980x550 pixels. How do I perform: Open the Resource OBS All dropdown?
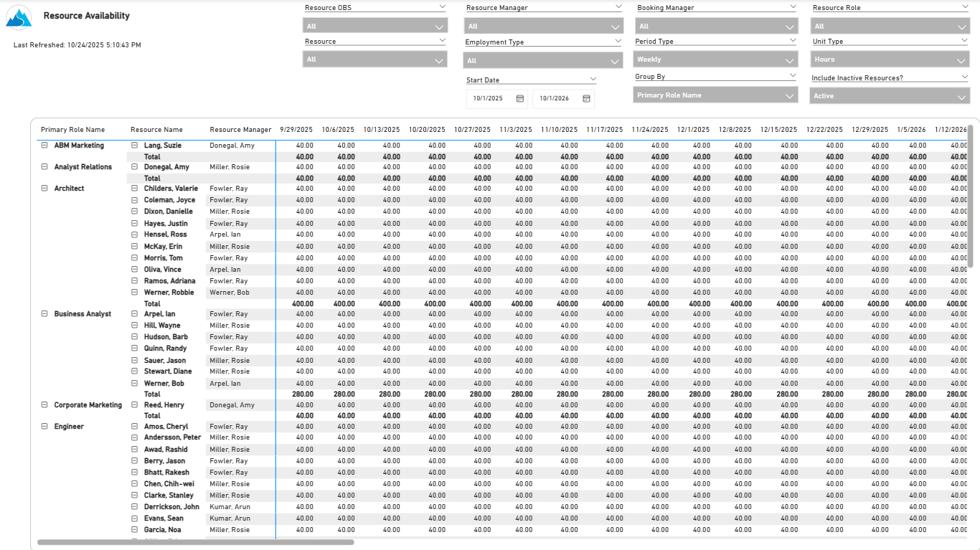375,27
